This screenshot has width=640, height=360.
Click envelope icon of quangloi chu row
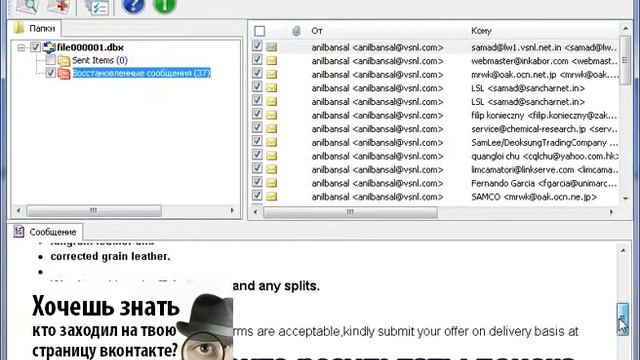(x=271, y=156)
